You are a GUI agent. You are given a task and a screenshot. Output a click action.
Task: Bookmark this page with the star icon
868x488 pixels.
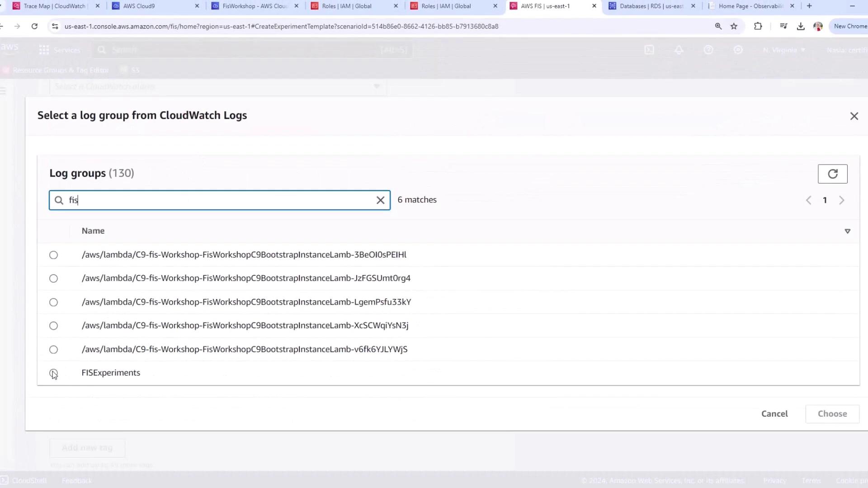point(734,26)
